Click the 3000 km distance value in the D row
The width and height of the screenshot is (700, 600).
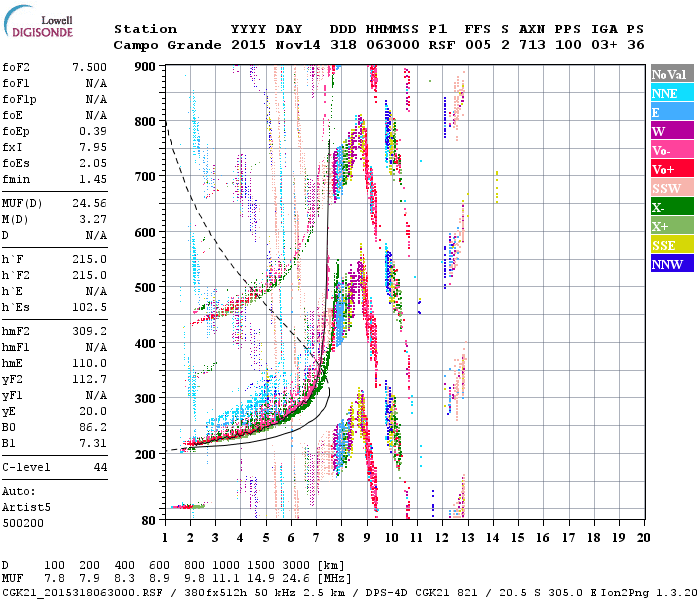[296, 565]
